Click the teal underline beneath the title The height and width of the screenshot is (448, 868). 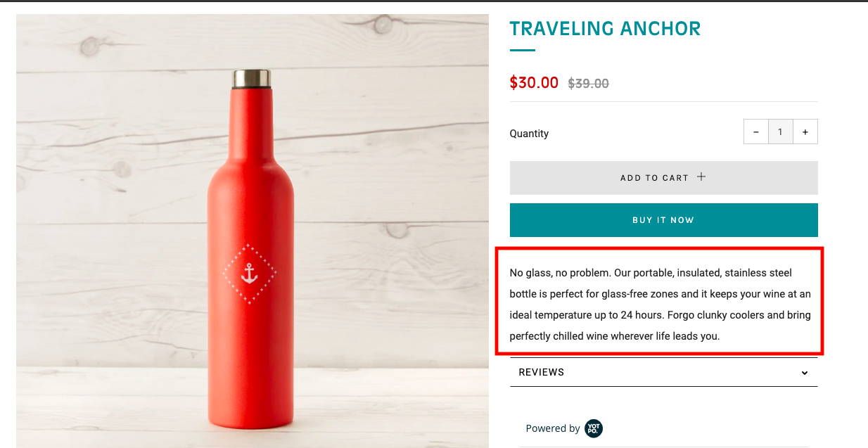point(522,51)
